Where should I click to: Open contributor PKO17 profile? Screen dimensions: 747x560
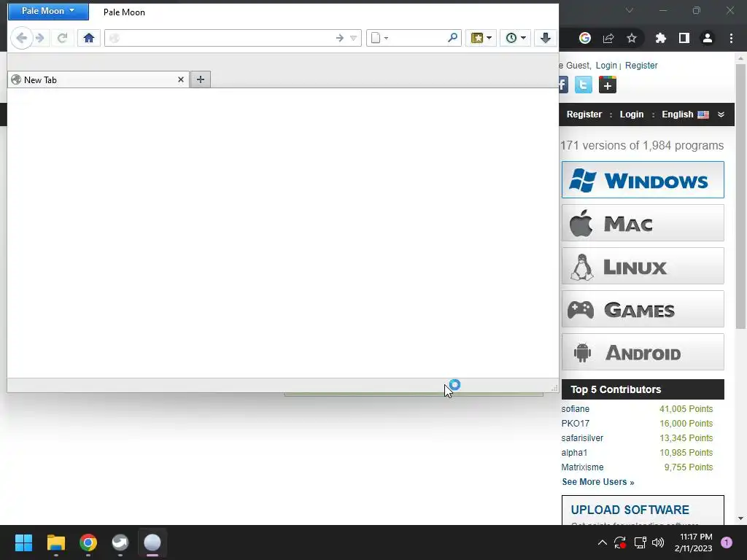click(x=575, y=424)
